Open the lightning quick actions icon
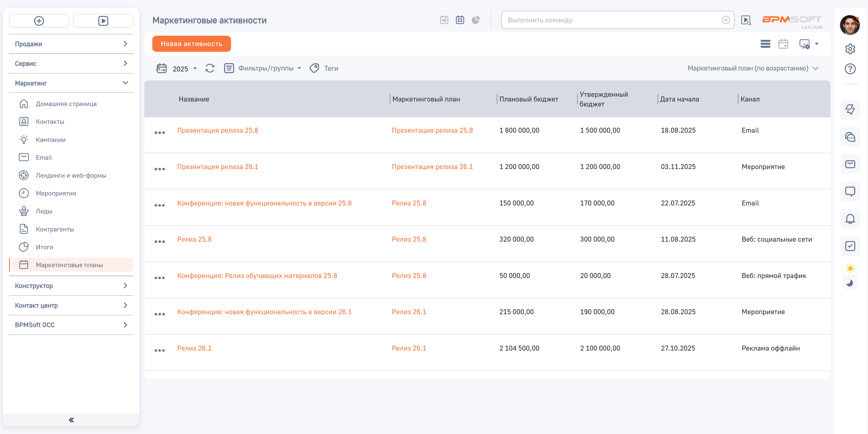Screen dimensions: 868x434 click(850, 110)
